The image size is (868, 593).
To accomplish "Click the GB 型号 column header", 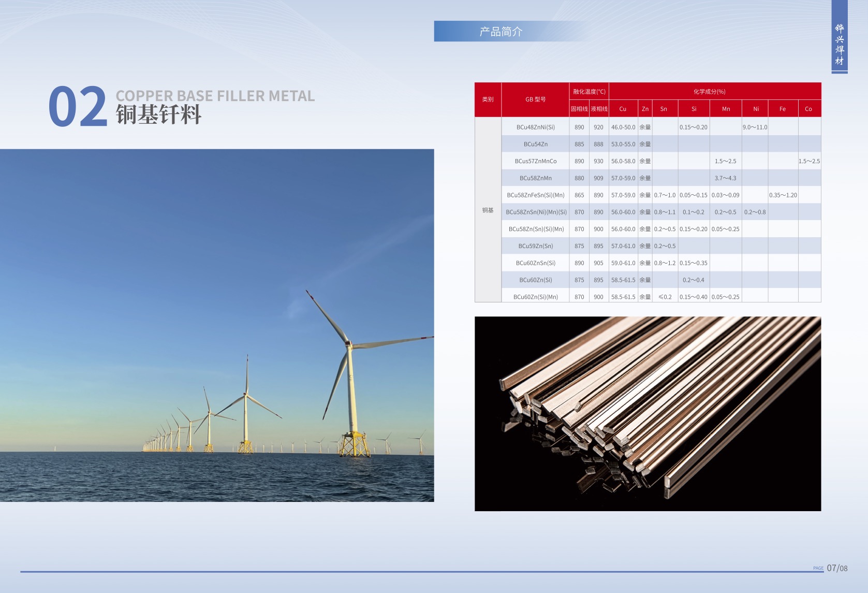I will pyautogui.click(x=535, y=99).
